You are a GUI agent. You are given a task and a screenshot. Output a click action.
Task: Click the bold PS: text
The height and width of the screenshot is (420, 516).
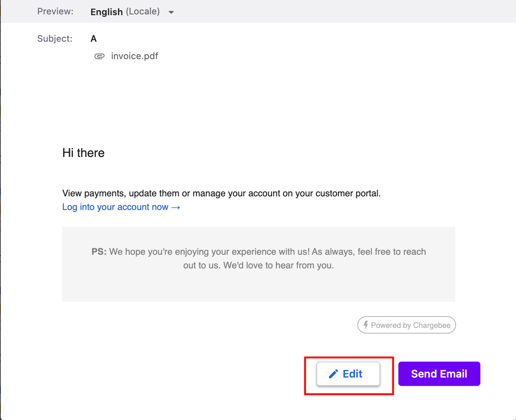pyautogui.click(x=99, y=252)
